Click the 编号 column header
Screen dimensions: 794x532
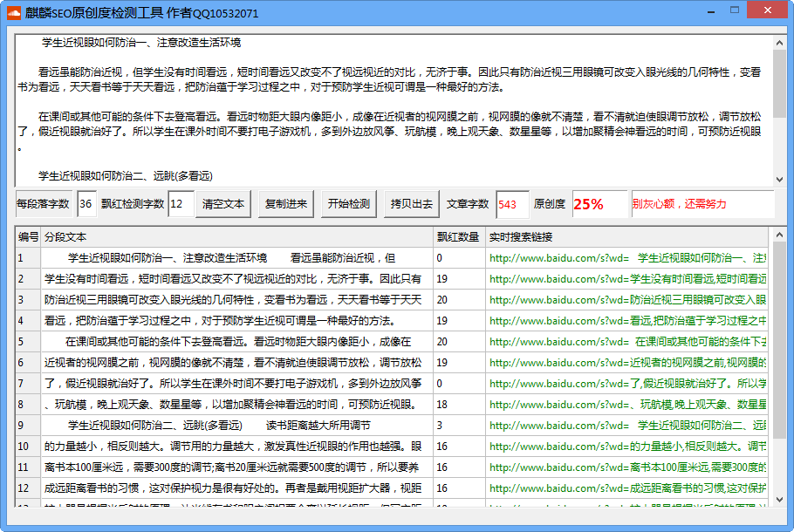28,237
